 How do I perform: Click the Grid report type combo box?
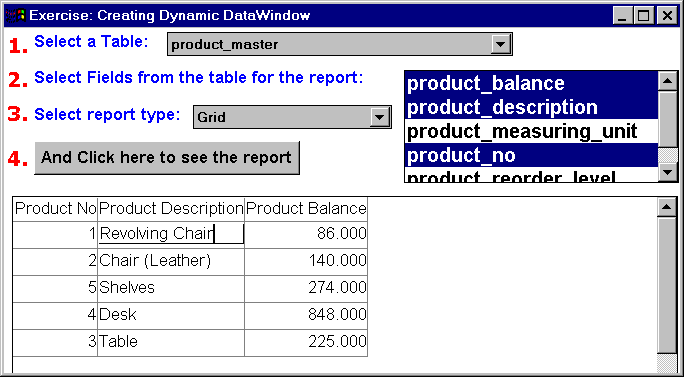click(292, 117)
